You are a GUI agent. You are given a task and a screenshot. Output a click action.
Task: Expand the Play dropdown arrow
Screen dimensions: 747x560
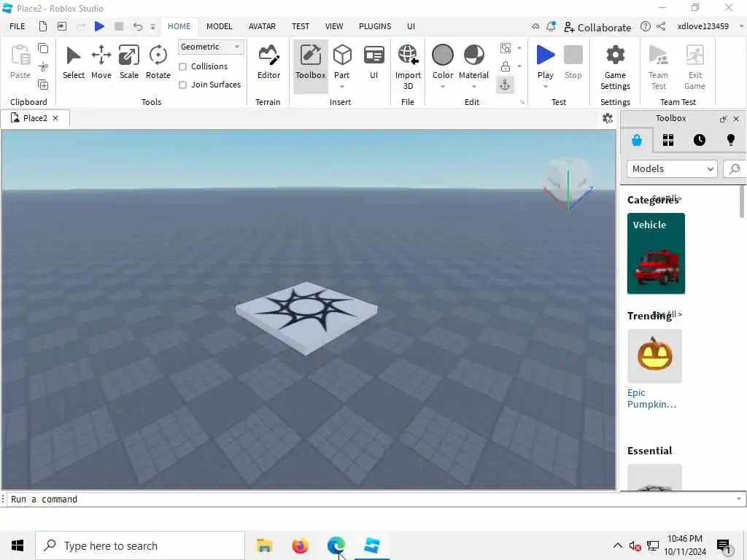[x=546, y=87]
